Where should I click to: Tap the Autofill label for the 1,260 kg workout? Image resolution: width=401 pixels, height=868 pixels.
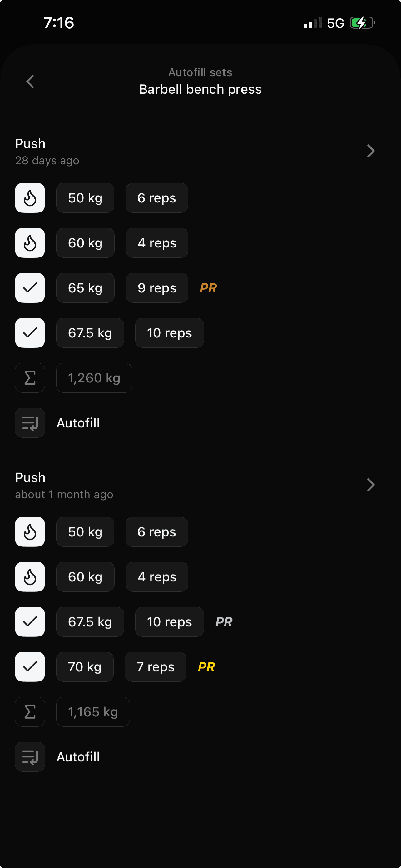[78, 423]
